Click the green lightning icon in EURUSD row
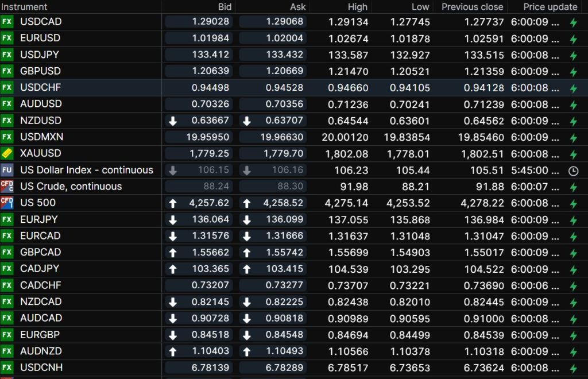The height and width of the screenshot is (379, 588). click(x=572, y=38)
